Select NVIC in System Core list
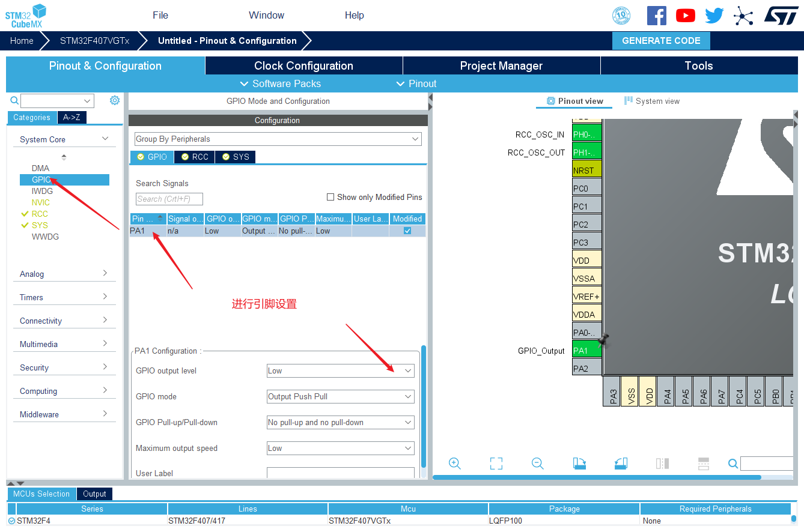The height and width of the screenshot is (532, 804). [41, 202]
